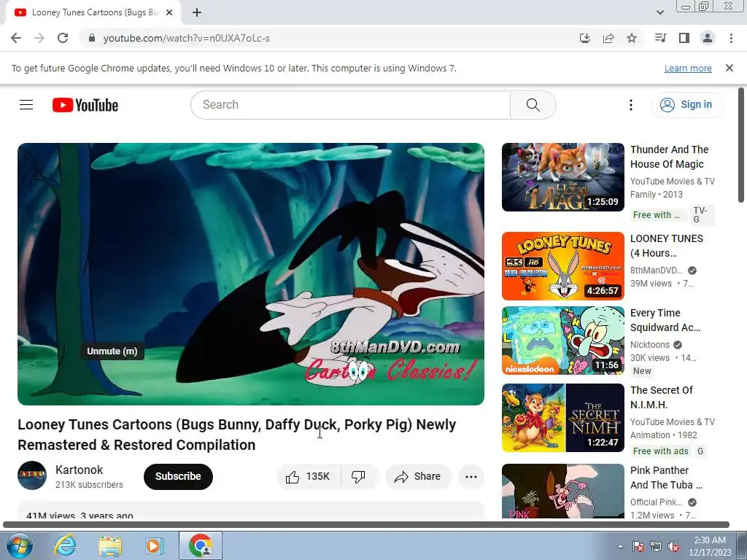This screenshot has width=747, height=560.
Task: Open YouTube hamburger guide menu
Action: 26,105
